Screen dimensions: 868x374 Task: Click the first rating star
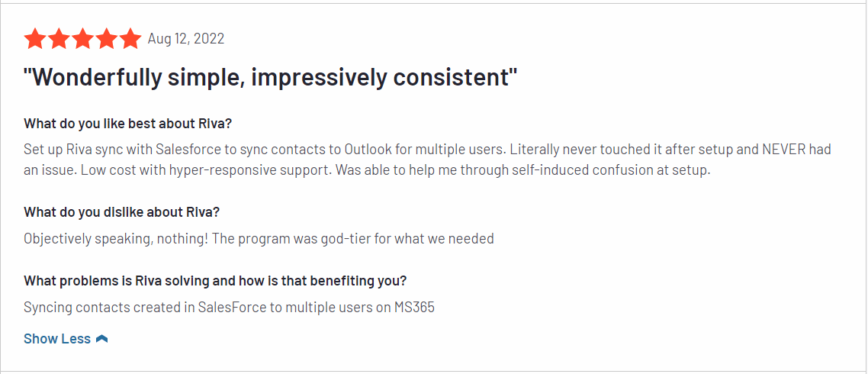click(x=35, y=38)
